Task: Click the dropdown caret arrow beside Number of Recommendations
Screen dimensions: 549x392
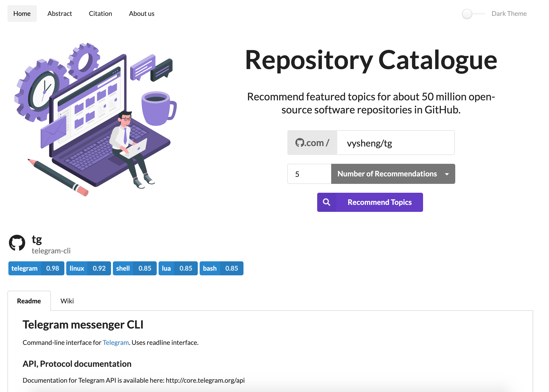Action: click(447, 174)
